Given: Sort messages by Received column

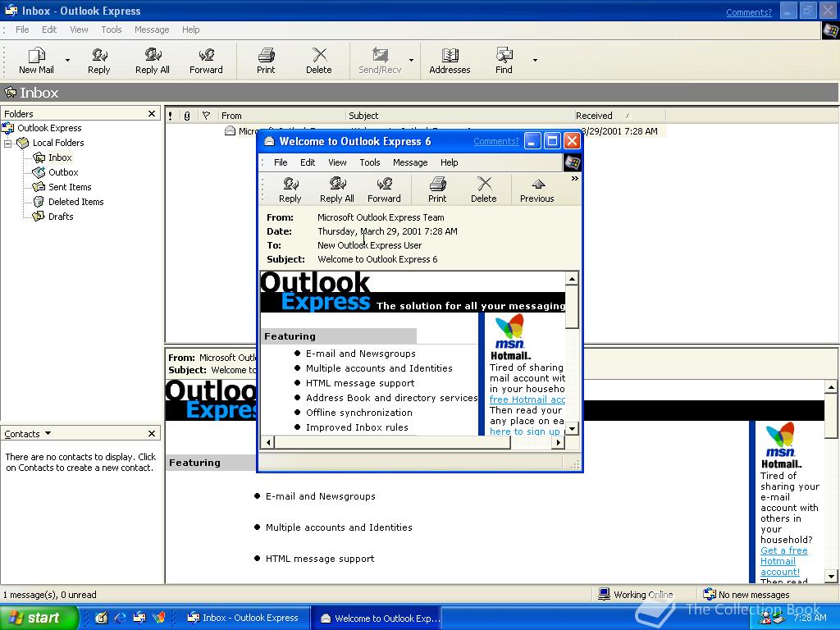Looking at the screenshot, I should (619, 116).
